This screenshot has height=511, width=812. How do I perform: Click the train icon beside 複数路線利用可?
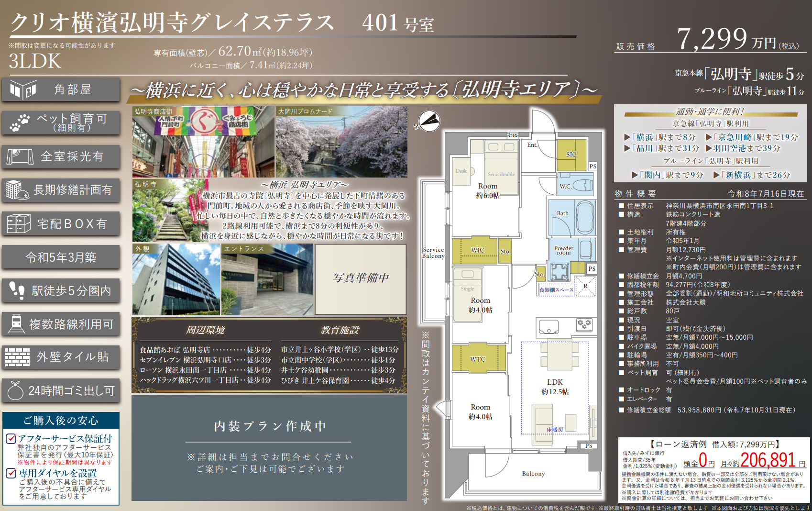click(x=16, y=324)
